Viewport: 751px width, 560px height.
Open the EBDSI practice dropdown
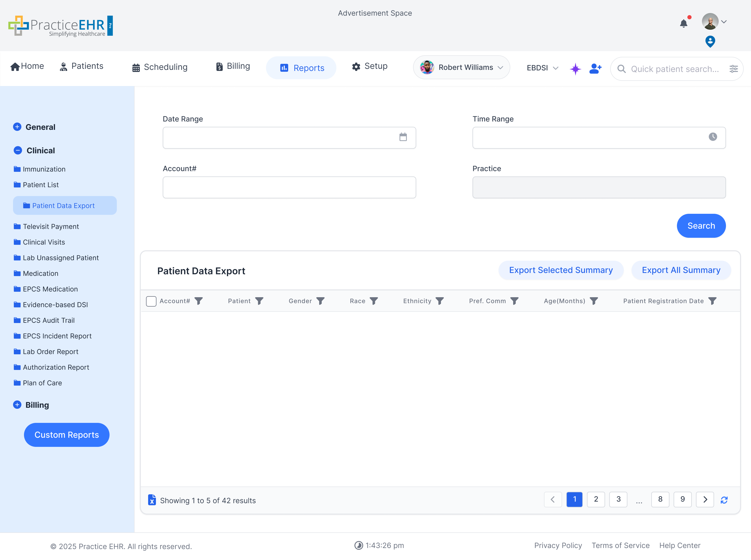(x=541, y=68)
